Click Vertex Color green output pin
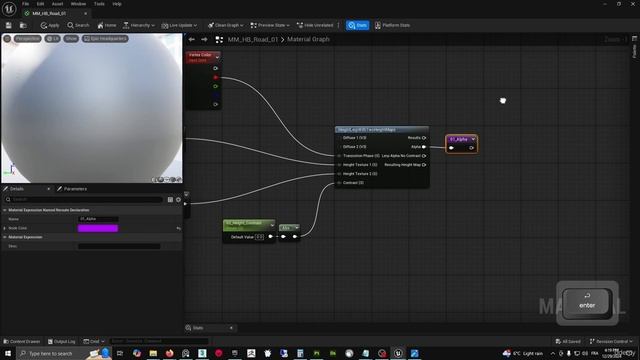Image resolution: width=640 pixels, height=360 pixels. (216, 86)
